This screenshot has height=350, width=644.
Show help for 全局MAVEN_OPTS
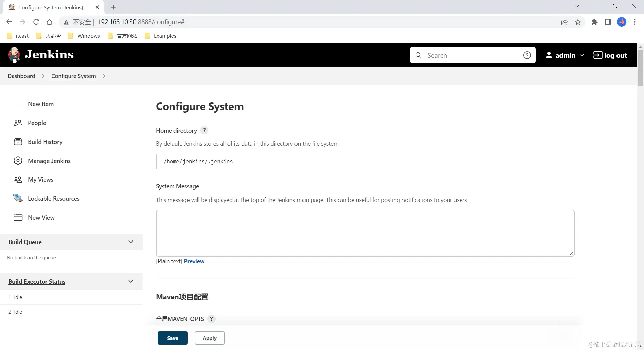tap(211, 319)
